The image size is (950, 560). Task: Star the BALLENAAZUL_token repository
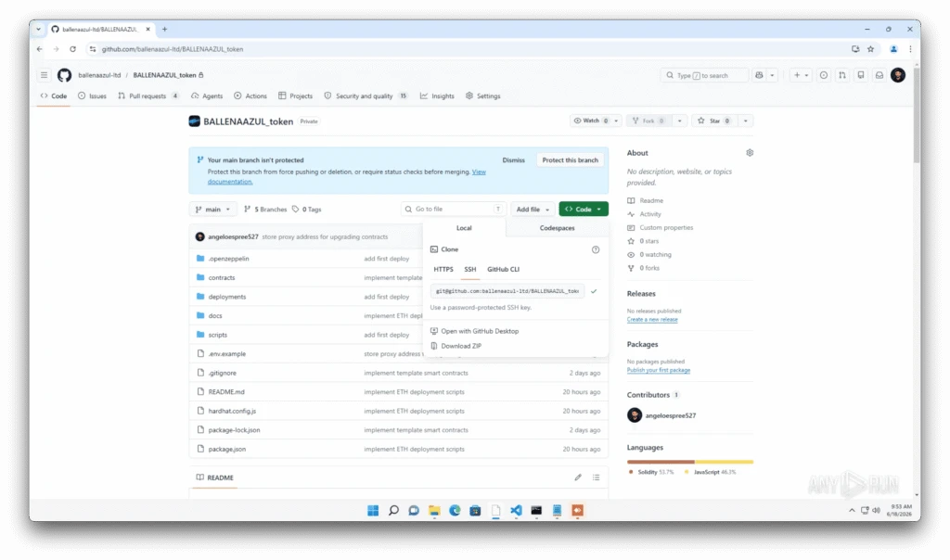(x=715, y=121)
